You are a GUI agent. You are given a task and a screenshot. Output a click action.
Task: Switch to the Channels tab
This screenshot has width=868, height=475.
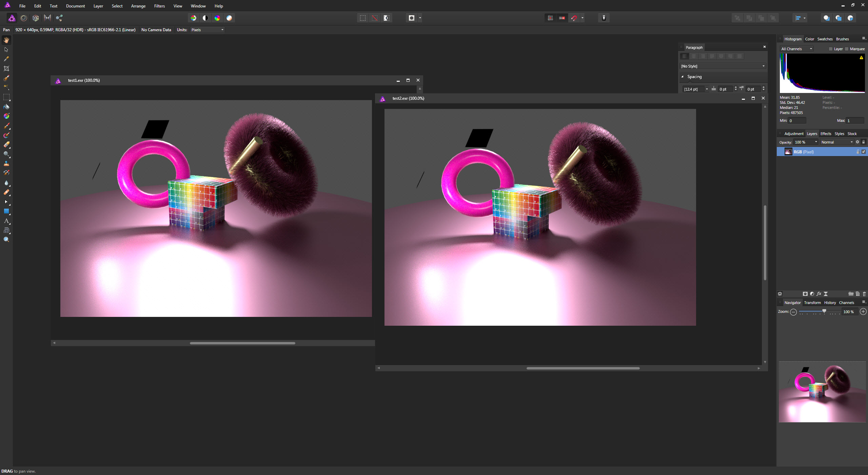pos(846,303)
